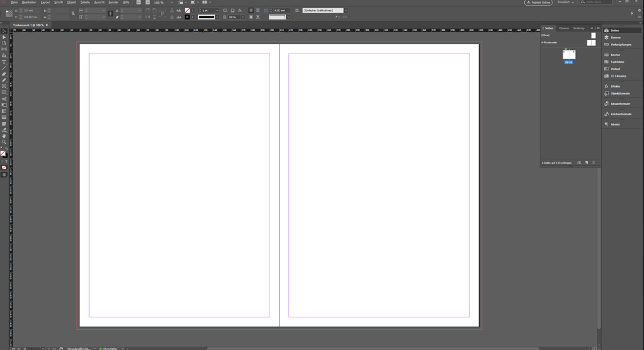Click the Apply None swatch in toolbox

(4, 168)
